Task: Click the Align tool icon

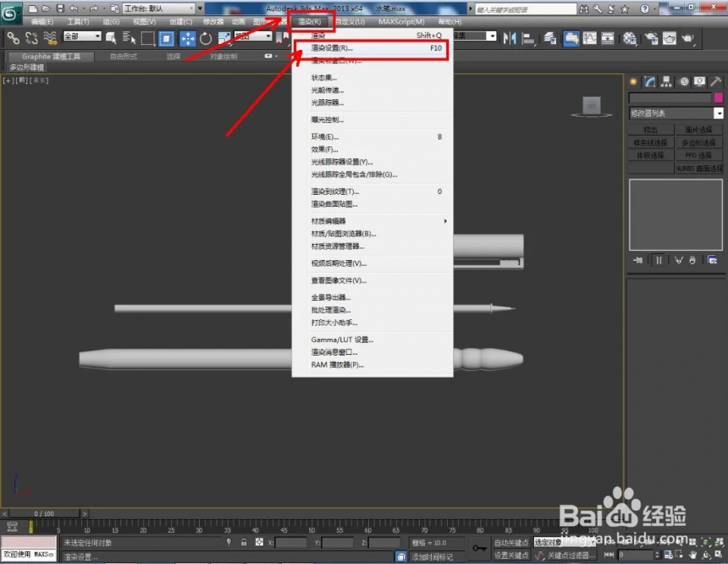Action: pos(528,38)
